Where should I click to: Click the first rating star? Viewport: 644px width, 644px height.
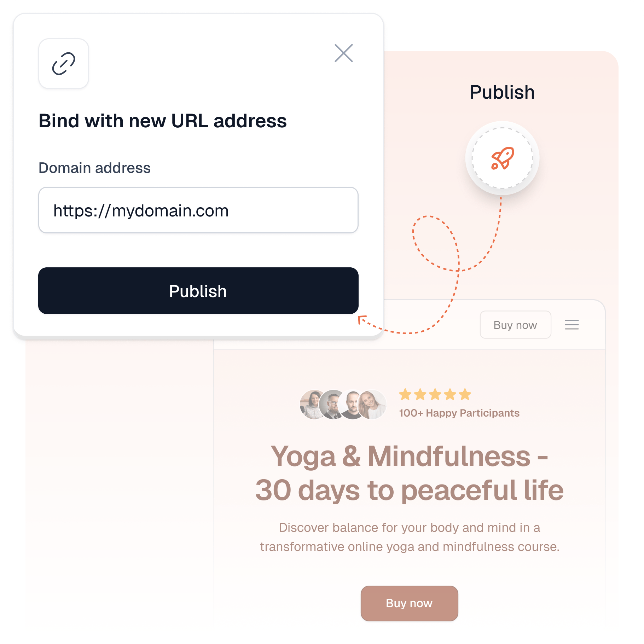click(405, 394)
